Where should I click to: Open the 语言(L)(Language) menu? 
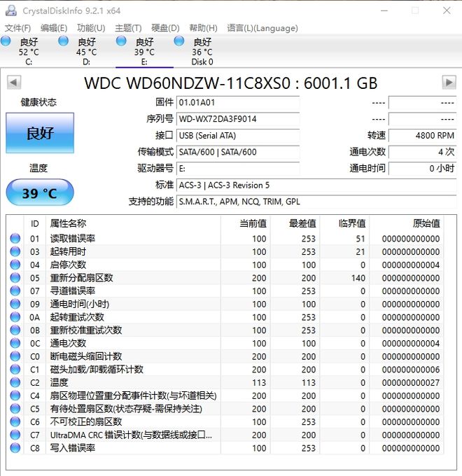tap(262, 28)
